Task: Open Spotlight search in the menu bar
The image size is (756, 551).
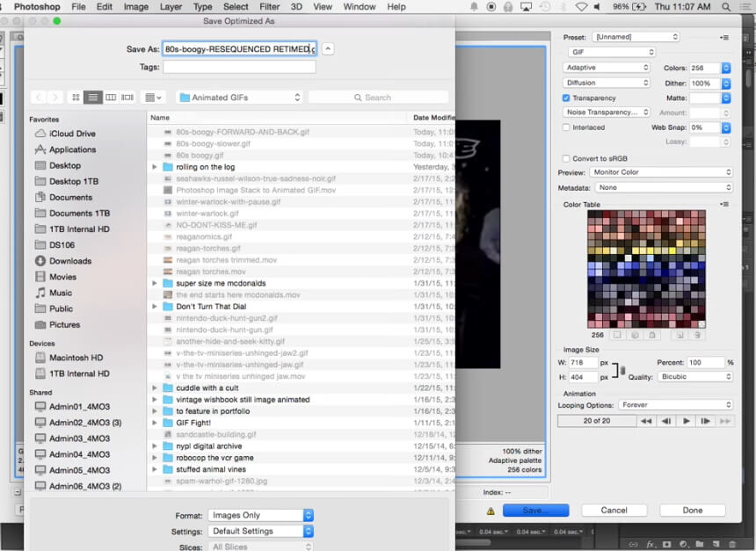Action: pos(726,7)
